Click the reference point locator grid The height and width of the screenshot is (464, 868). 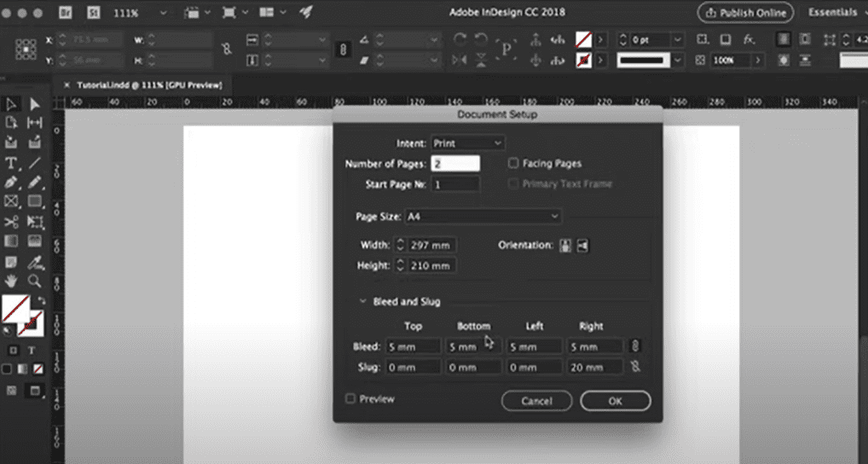tap(26, 49)
